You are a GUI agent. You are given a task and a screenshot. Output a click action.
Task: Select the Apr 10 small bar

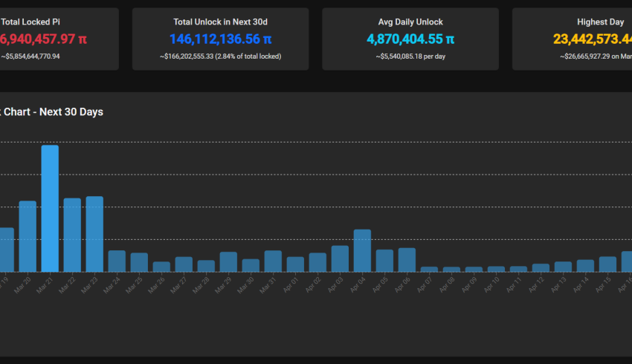click(496, 269)
